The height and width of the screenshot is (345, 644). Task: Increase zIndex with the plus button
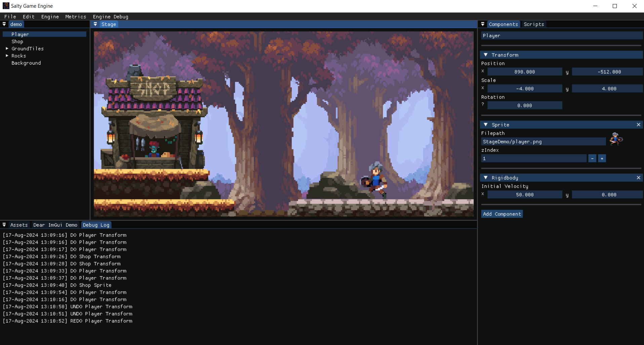pos(602,159)
